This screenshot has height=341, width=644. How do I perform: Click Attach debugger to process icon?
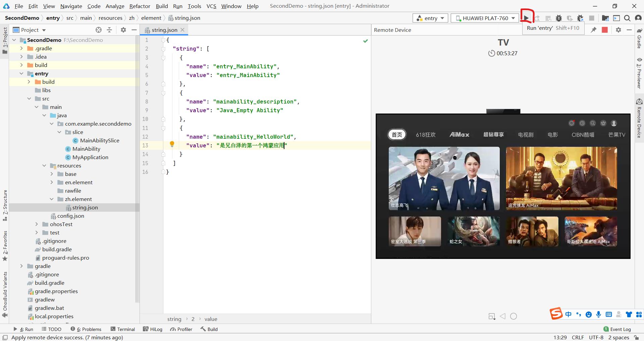tap(580, 18)
